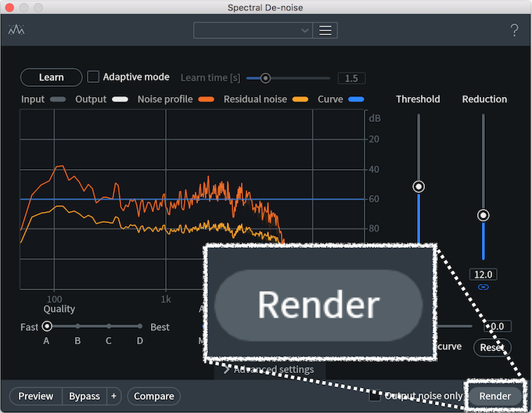
Task: Click the Reduction vertical slider handle
Action: [483, 215]
